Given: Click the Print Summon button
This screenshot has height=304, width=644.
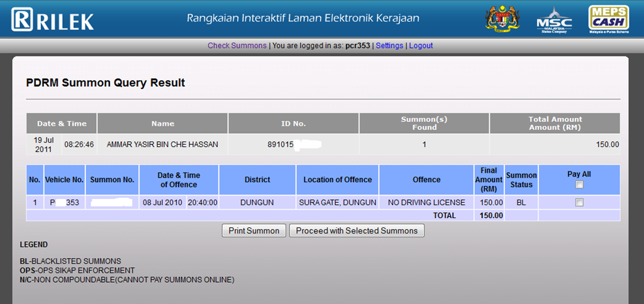Looking at the screenshot, I should tap(253, 231).
